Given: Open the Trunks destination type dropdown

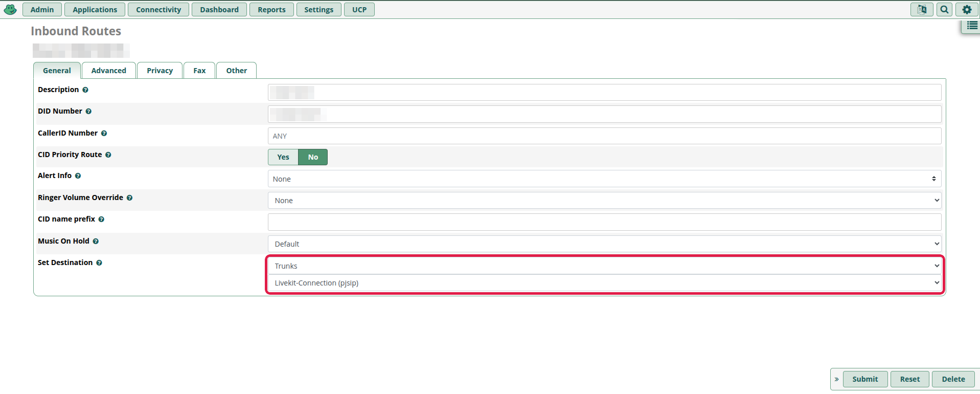Looking at the screenshot, I should point(604,266).
